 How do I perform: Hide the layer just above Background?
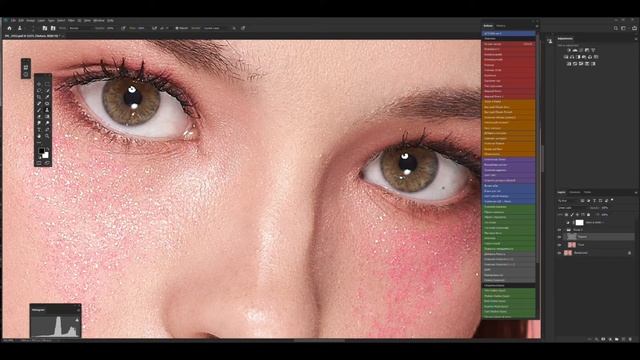(560, 244)
